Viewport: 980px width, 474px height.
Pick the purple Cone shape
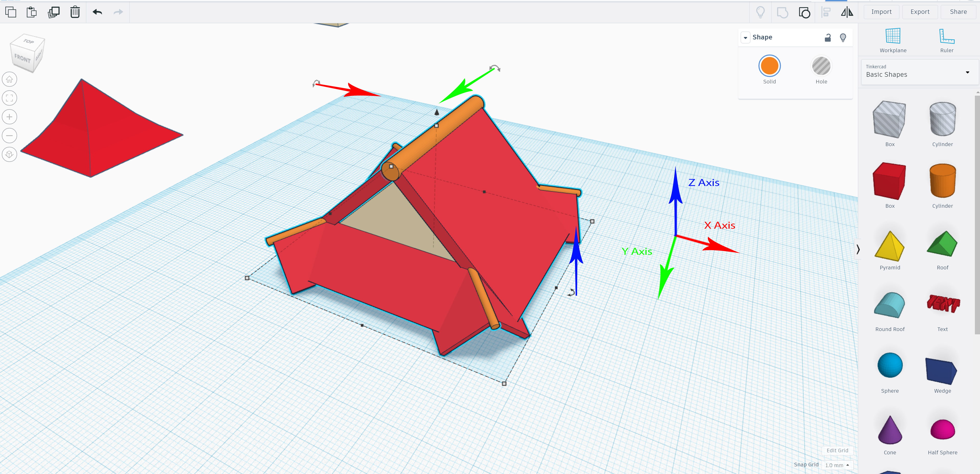[890, 430]
